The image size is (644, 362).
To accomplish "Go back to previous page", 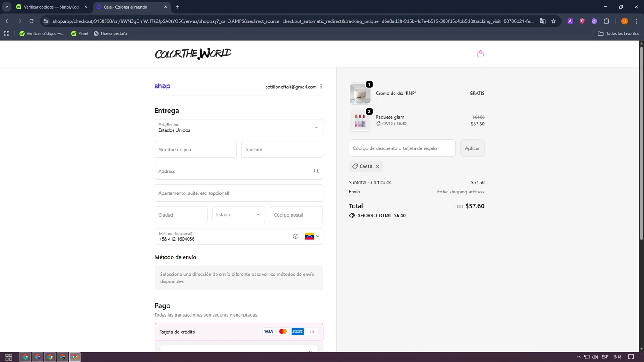I will coord(7,21).
